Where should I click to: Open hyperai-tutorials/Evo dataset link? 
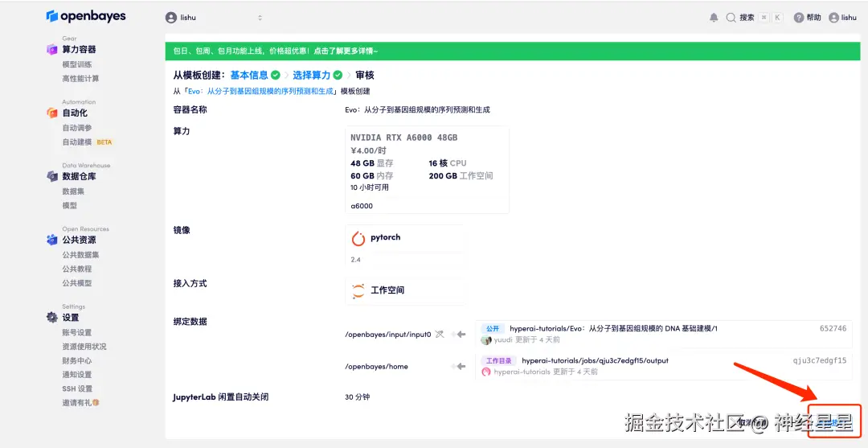tap(613, 328)
